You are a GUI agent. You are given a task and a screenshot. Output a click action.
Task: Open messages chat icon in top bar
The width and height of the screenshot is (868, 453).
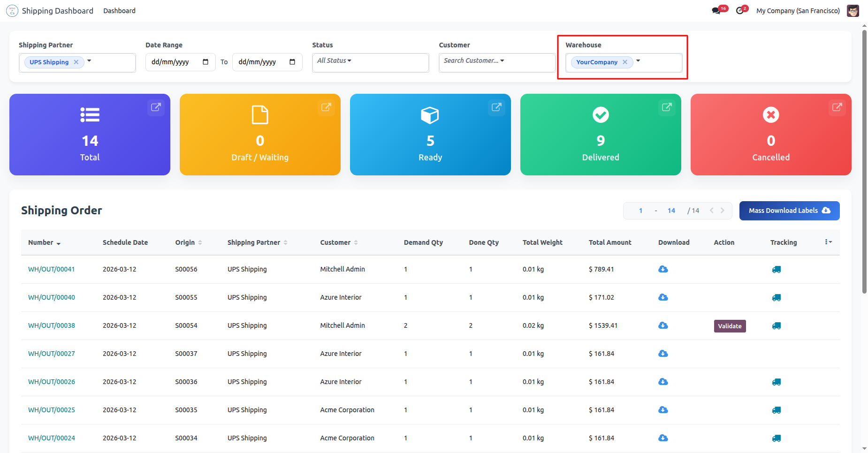716,11
